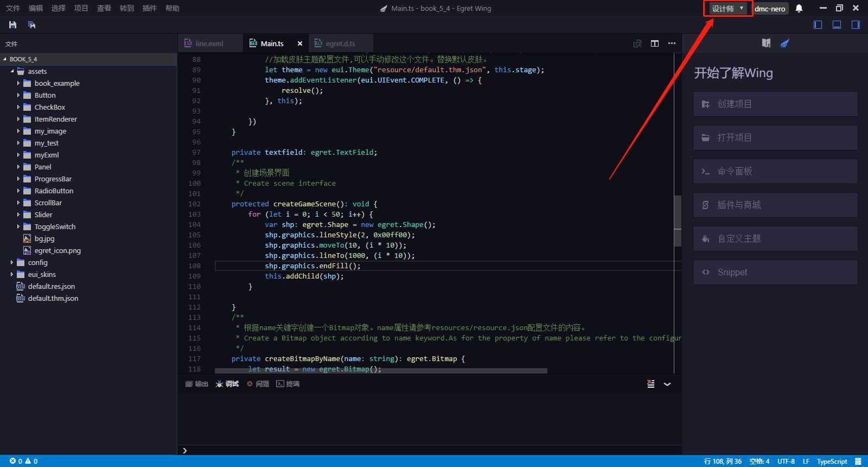Switch to 调试 panel tab
Screen dimensions: 868x467
click(x=227, y=384)
